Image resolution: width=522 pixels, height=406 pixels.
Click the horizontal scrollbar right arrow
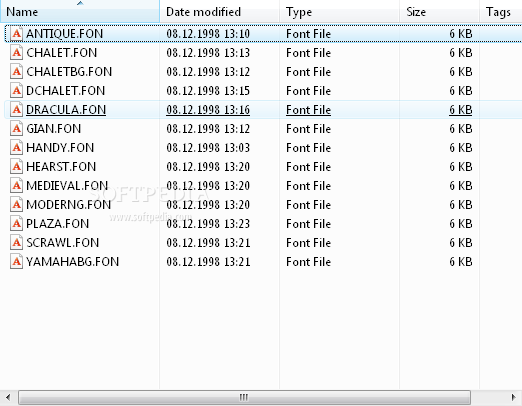(514, 397)
